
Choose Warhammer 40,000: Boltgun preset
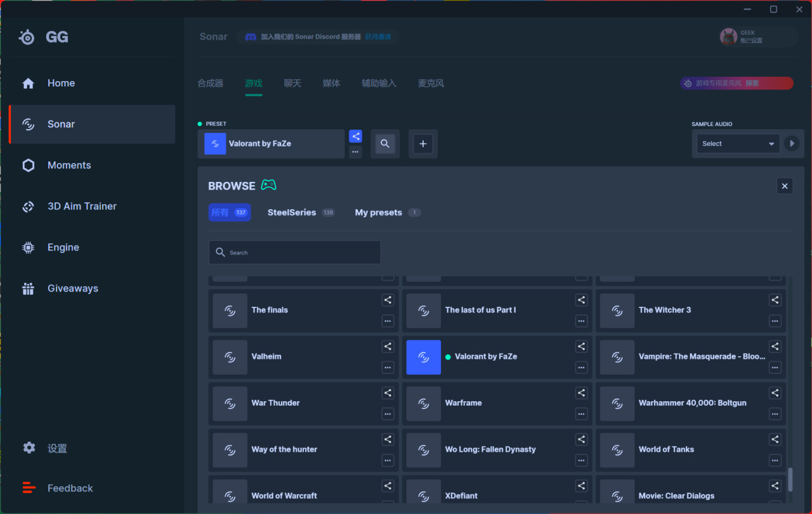pyautogui.click(x=691, y=403)
